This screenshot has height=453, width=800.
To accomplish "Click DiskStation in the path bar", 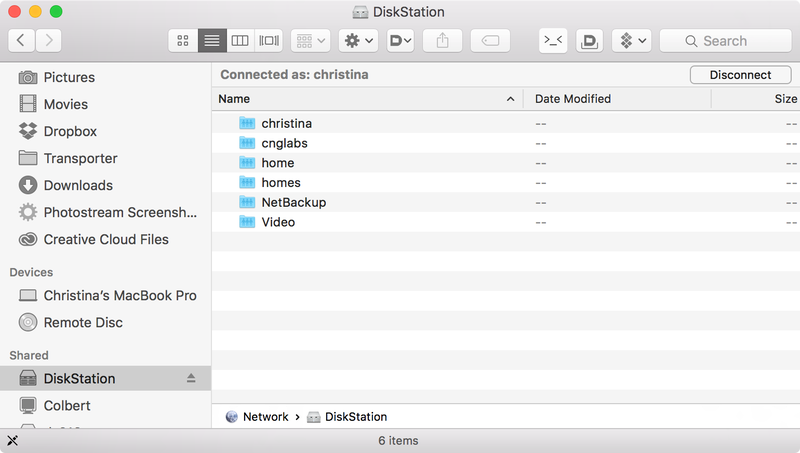I will point(347,417).
